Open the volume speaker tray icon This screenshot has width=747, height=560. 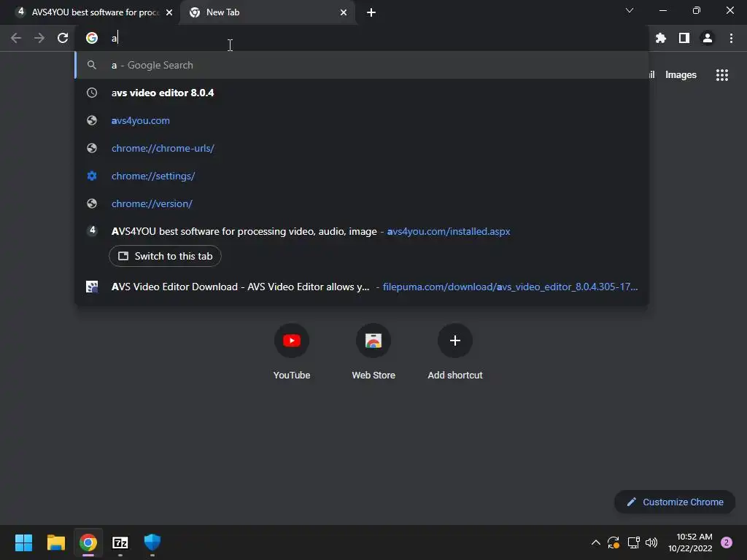(x=651, y=542)
